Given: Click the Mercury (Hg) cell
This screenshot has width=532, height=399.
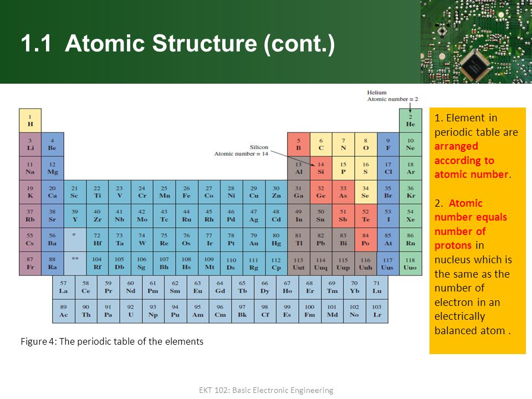Looking at the screenshot, I should pos(276,239).
